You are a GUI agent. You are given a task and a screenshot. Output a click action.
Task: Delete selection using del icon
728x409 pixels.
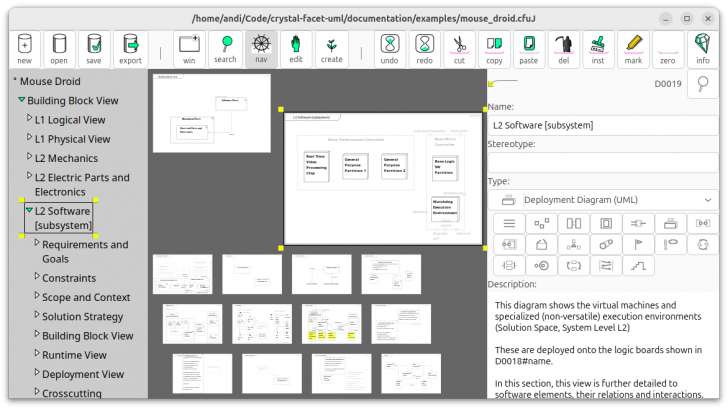(564, 49)
